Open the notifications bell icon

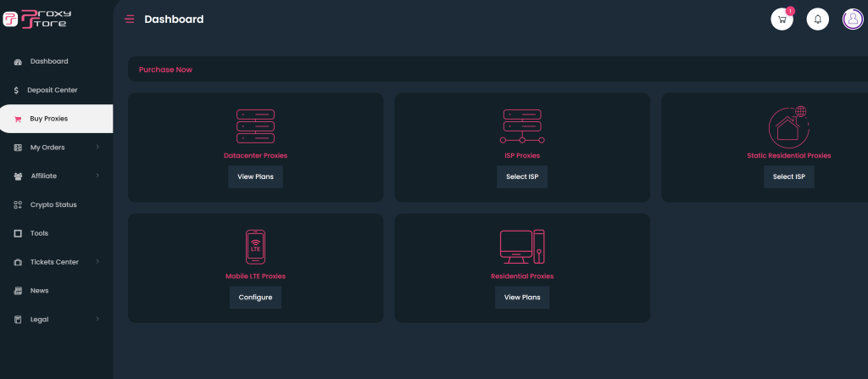point(817,19)
